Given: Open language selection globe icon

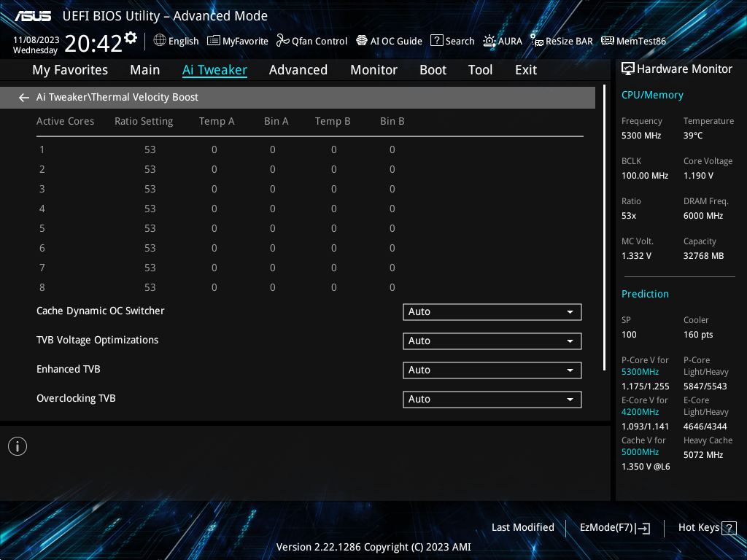Looking at the screenshot, I should (160, 41).
